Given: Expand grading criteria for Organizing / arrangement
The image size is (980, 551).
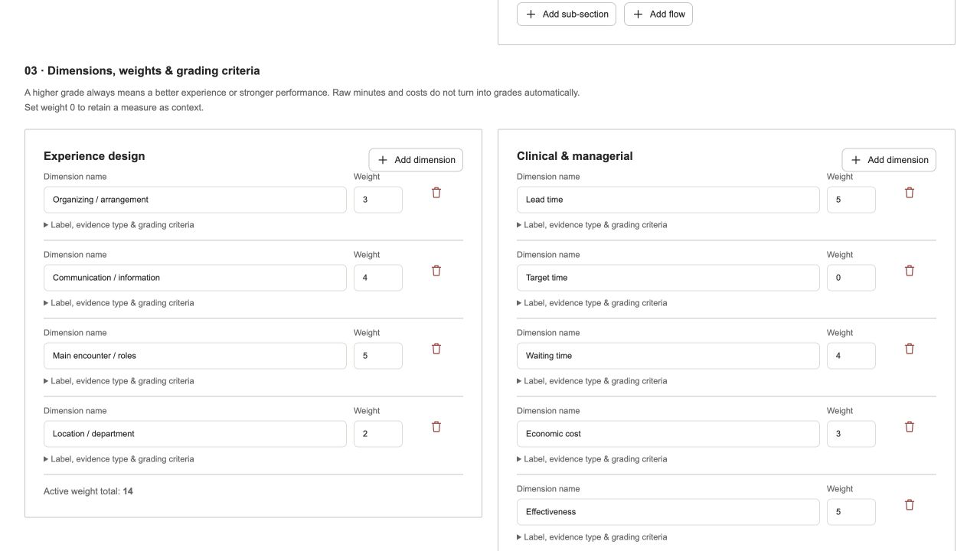Looking at the screenshot, I should point(119,225).
